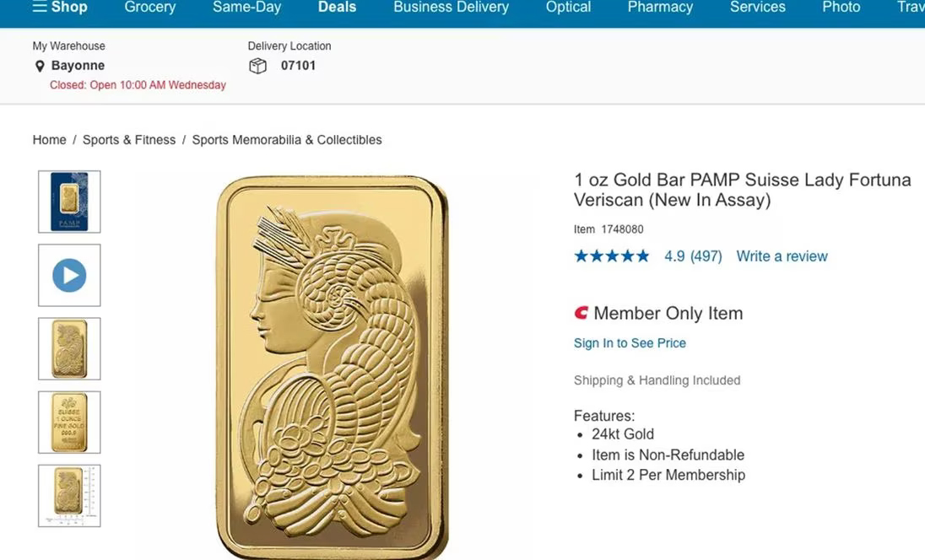Click the five-star rating icons
925x560 pixels.
pos(612,256)
